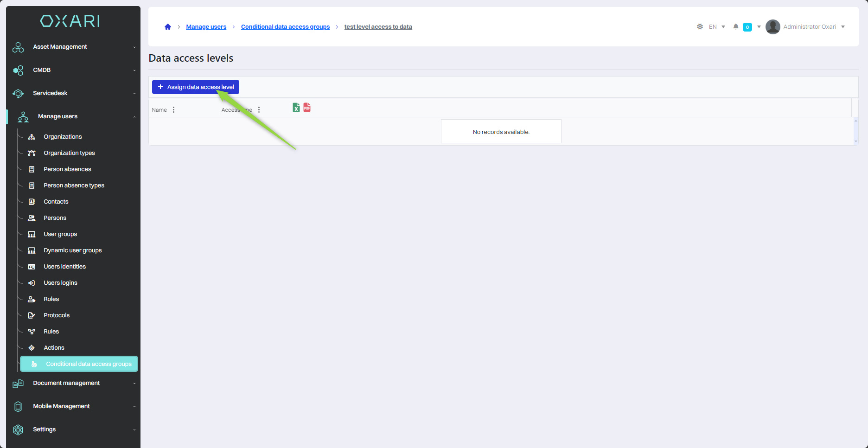The height and width of the screenshot is (448, 868).
Task: Click the Administrator Oxari avatar
Action: (772, 27)
